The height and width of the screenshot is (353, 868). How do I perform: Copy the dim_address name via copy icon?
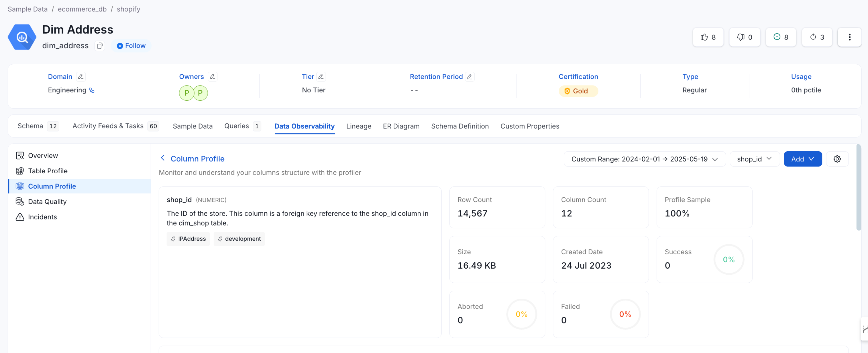tap(99, 46)
